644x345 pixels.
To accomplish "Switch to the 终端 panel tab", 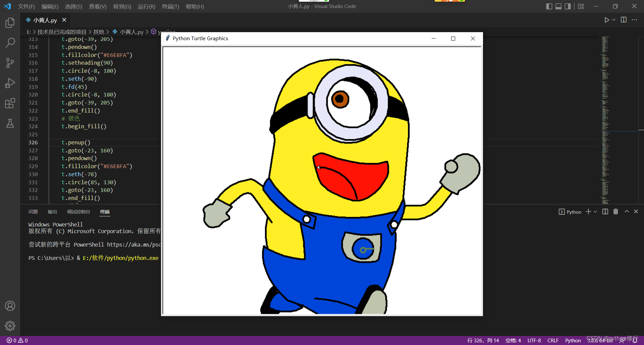I will coord(105,212).
